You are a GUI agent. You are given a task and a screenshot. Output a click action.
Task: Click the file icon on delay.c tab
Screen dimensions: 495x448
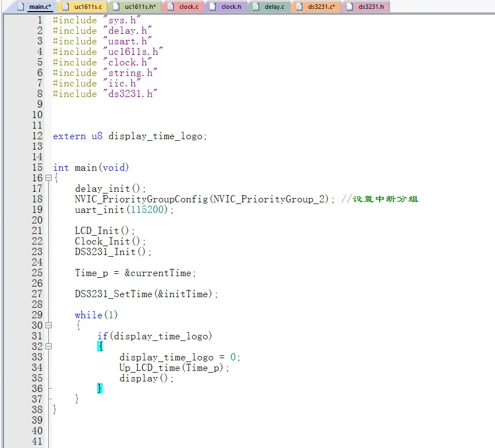tap(256, 7)
